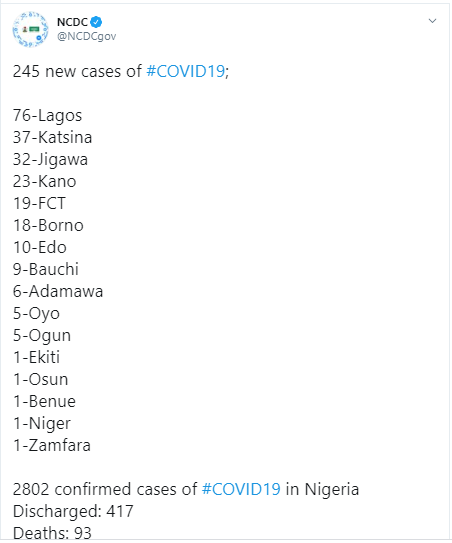452x543 pixels.
Task: Click the '245 new cases of' text
Action: [78, 72]
